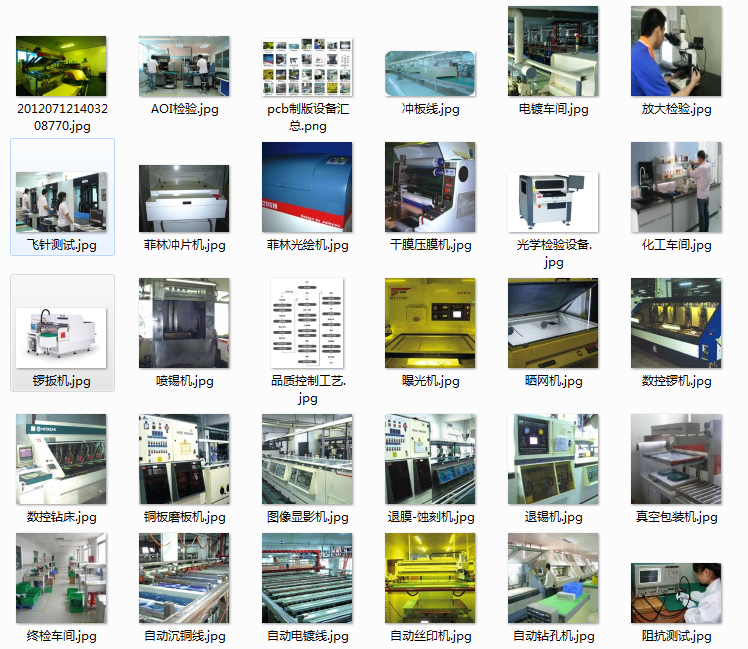Open the AOI检验.jpg image thumbnail
The image size is (748, 649).
184,66
